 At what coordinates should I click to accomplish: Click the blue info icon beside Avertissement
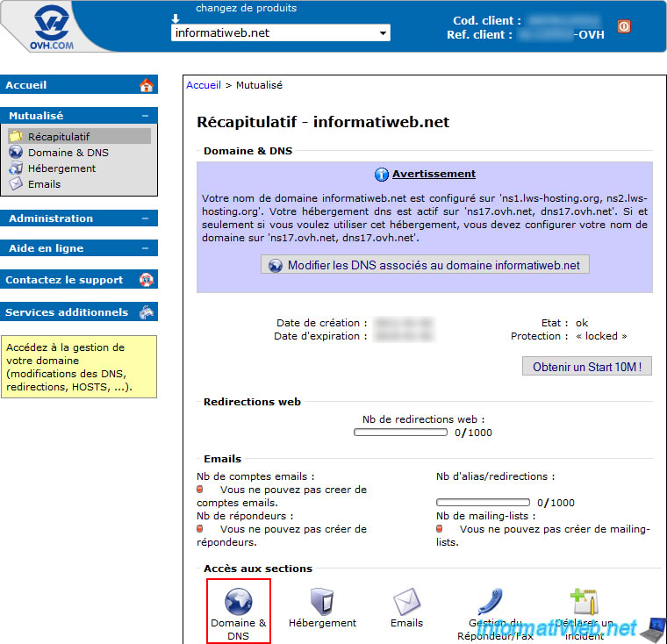coord(381,175)
